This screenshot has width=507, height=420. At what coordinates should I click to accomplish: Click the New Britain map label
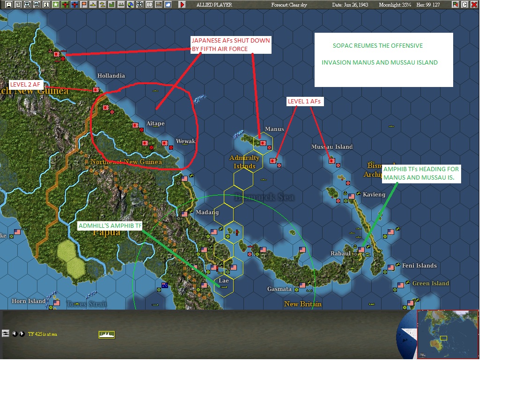point(302,304)
